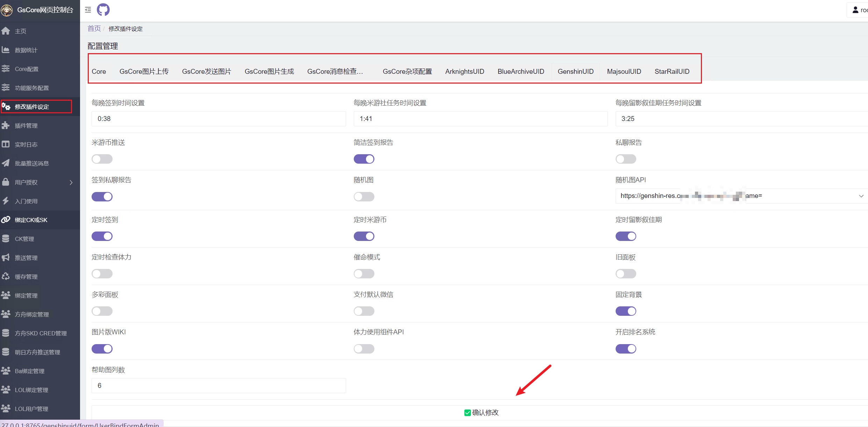The image size is (868, 427).
Task: Toggle the 定时留影叙佳期 switch
Action: coord(626,236)
